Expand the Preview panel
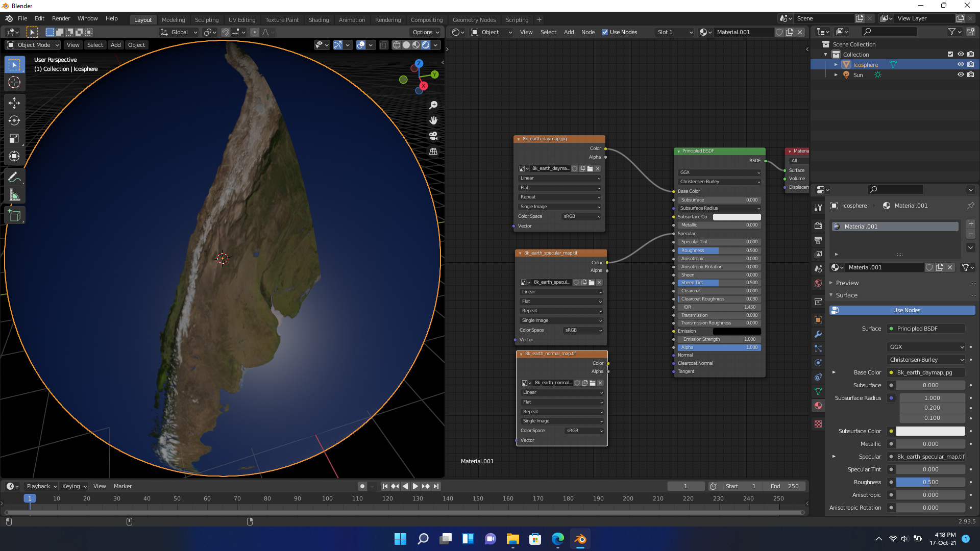980x551 pixels. (847, 283)
